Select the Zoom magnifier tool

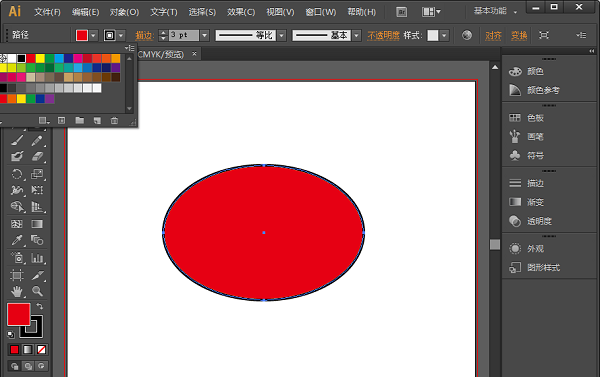tap(37, 292)
